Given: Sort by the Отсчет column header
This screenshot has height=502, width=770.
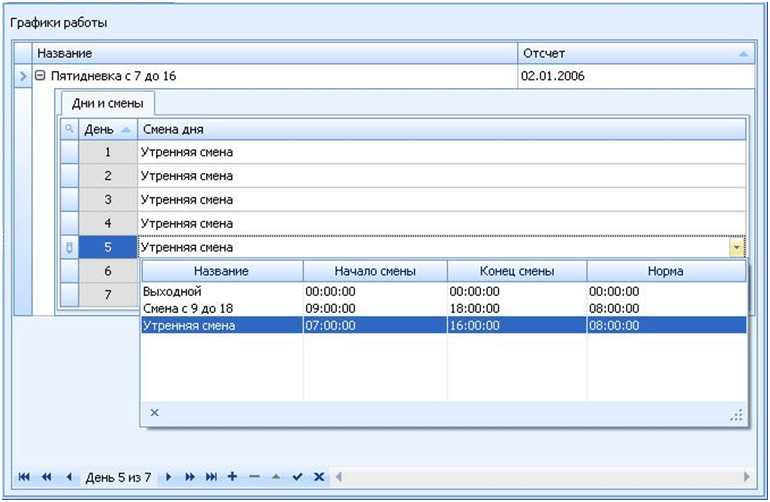Looking at the screenshot, I should [x=634, y=53].
